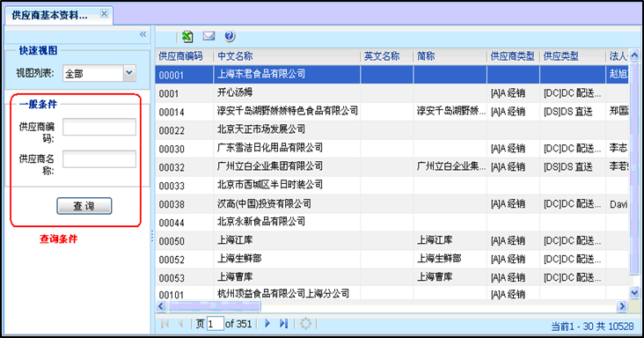Sort by the 简称 column header

450,56
